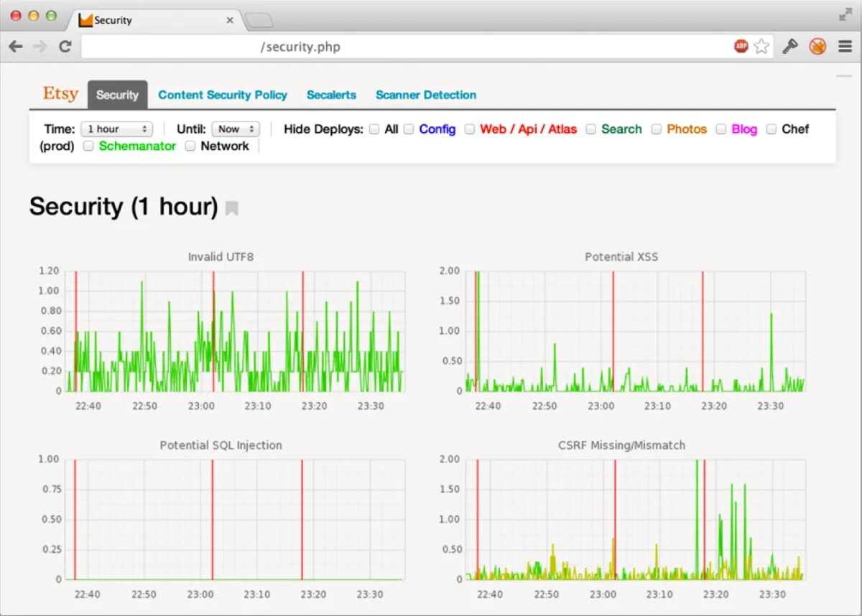
Task: Click the Blog label text
Action: tap(744, 129)
